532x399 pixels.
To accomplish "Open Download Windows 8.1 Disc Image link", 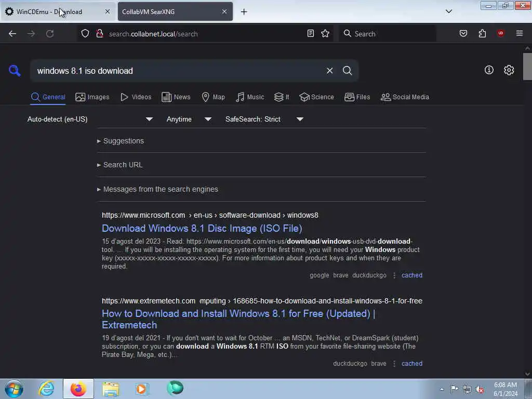I will 202,229.
